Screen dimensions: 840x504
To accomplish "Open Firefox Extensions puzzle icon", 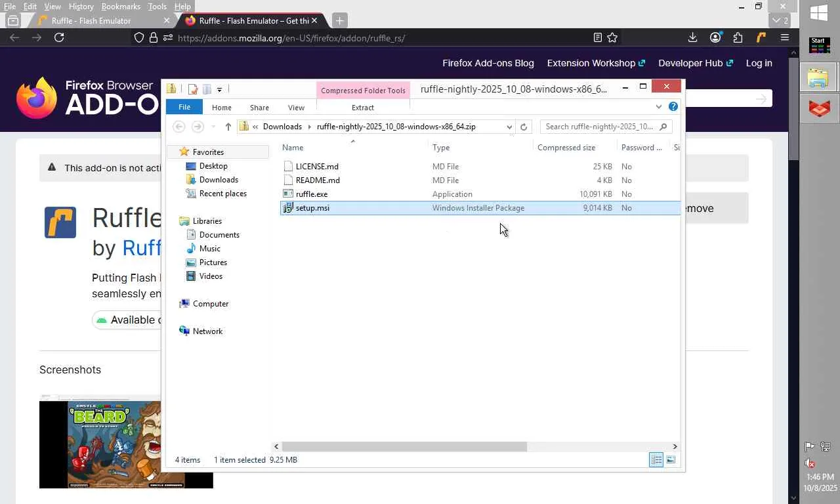I will point(738,37).
